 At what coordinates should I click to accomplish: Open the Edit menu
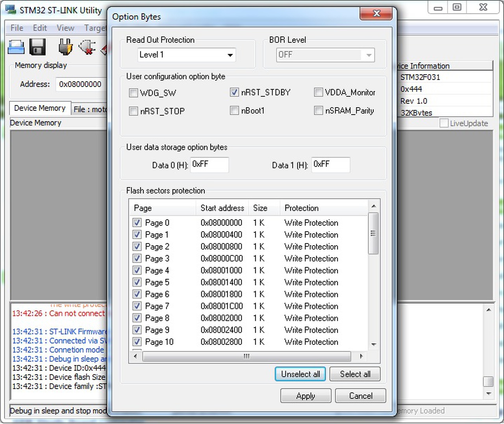40,28
